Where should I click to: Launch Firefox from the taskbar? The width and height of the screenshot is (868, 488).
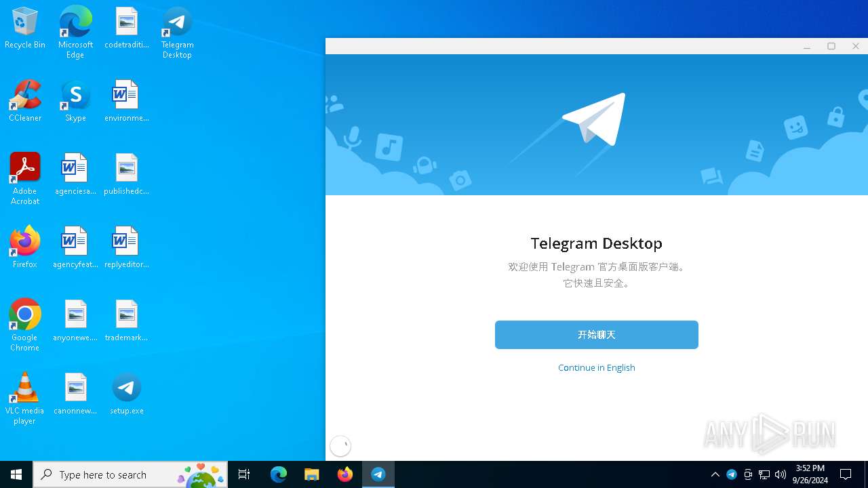[x=345, y=474]
